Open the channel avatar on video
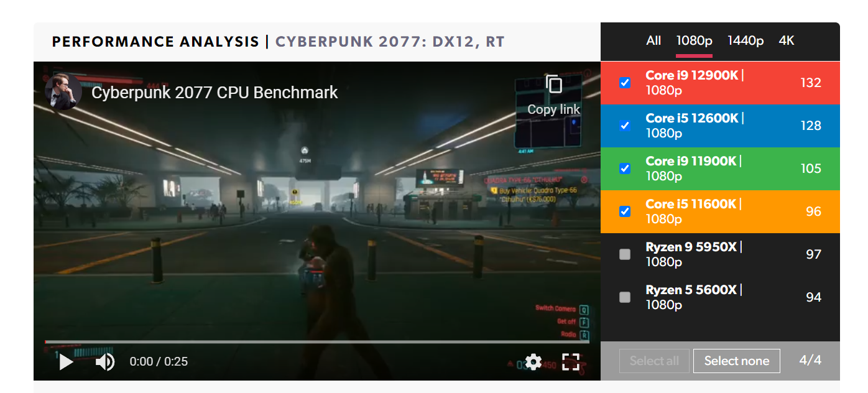Viewport: 868px width, 393px height. (63, 92)
